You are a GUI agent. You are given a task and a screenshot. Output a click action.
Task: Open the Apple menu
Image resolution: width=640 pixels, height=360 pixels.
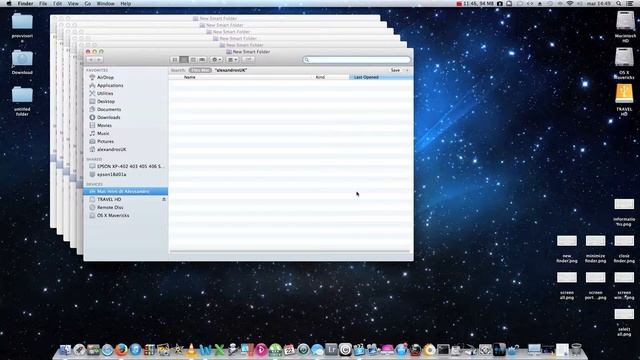coord(9,3)
